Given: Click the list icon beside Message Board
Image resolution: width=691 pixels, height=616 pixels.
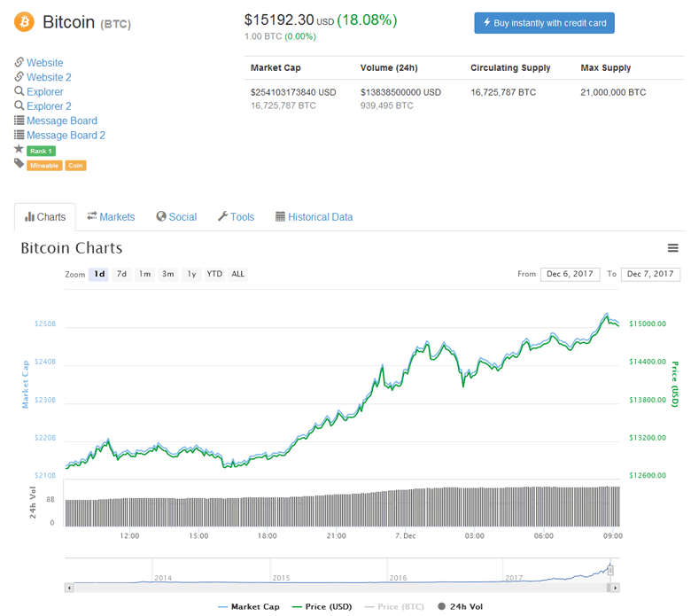Looking at the screenshot, I should [19, 121].
